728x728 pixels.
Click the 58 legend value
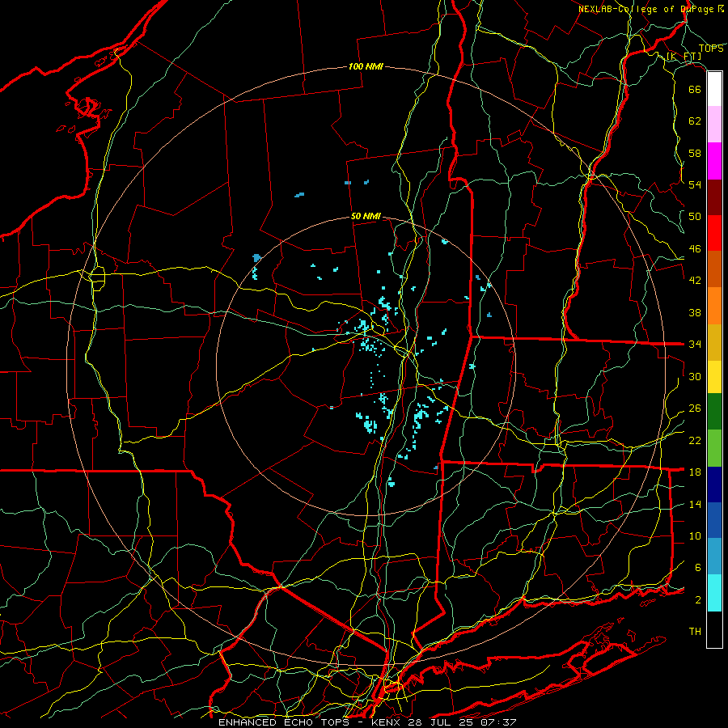point(695,153)
